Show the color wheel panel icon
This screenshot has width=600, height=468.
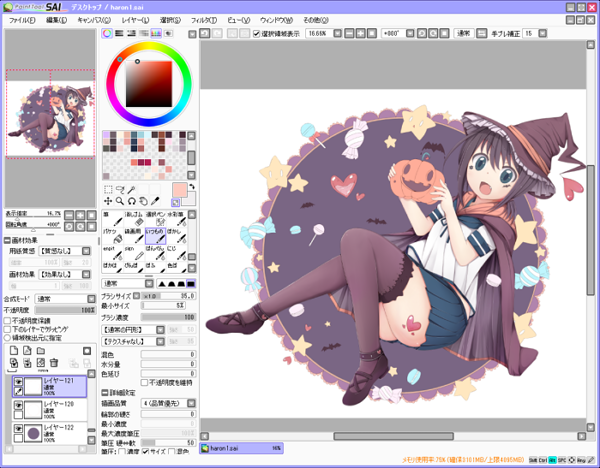tap(107, 33)
